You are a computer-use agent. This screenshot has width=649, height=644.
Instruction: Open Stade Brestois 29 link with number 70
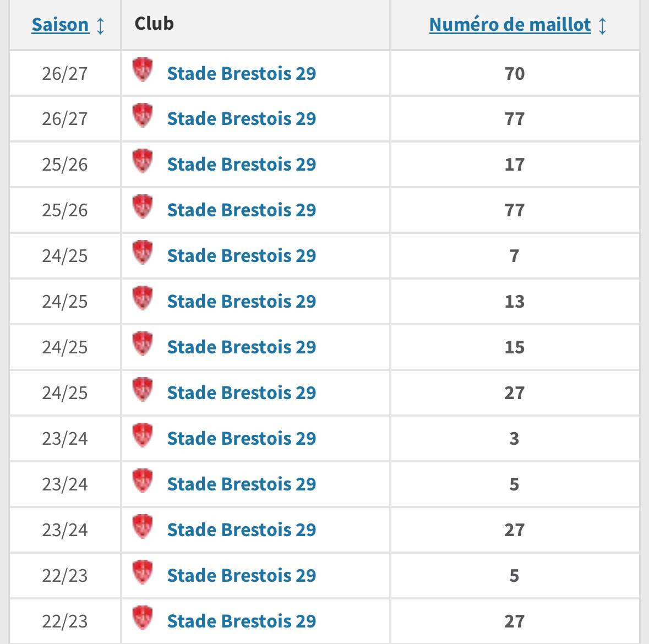242,73
